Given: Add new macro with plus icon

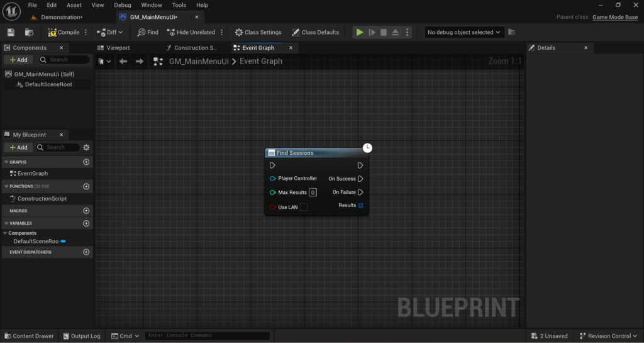Looking at the screenshot, I should point(86,211).
